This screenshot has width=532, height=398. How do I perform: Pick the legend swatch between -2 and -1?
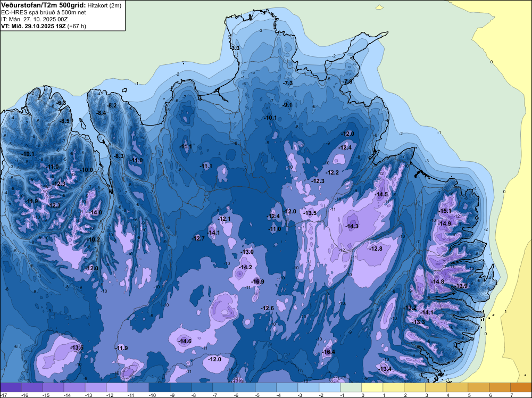(330, 387)
